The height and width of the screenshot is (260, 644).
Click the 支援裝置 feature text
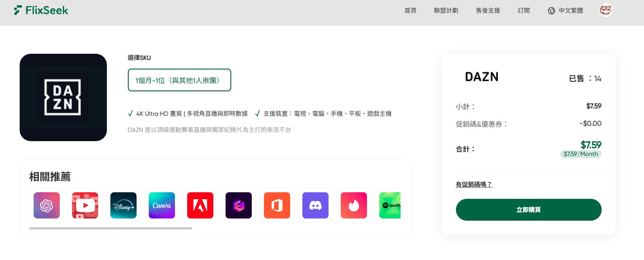pos(327,114)
